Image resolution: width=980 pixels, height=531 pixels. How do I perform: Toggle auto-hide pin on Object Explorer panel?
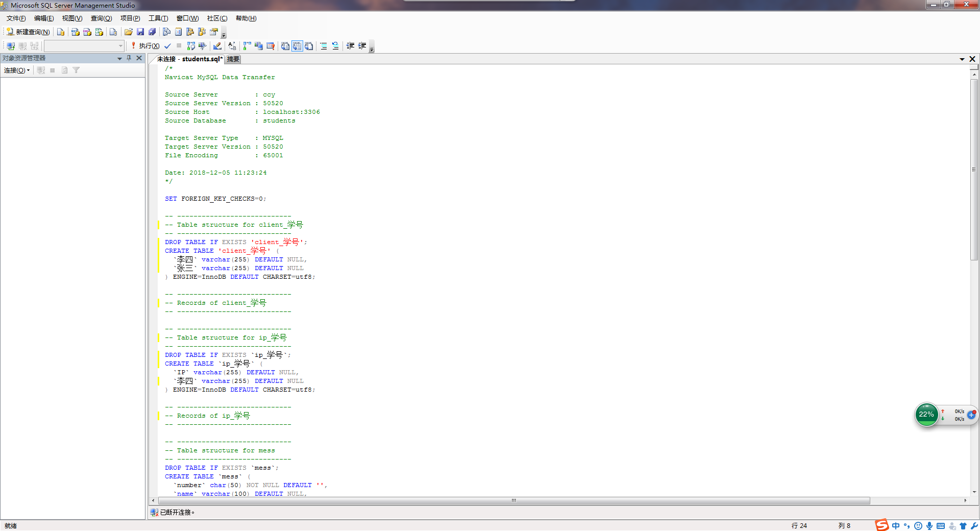point(129,58)
